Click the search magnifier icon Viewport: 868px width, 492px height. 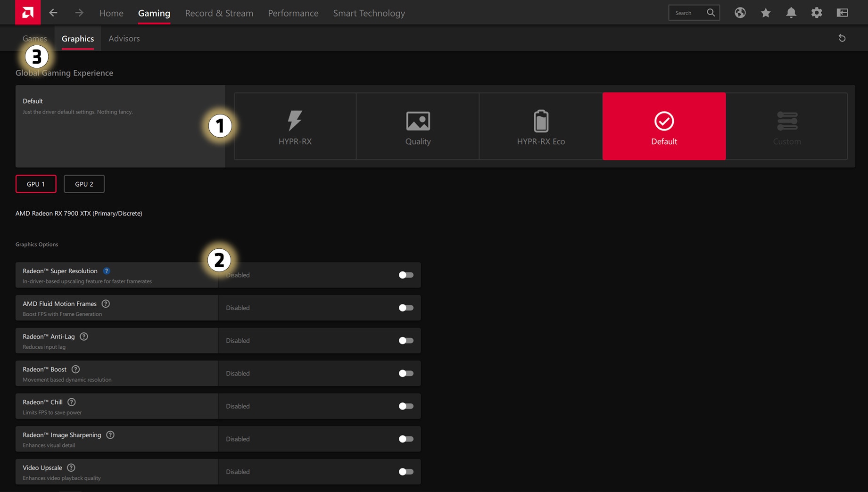(x=711, y=13)
